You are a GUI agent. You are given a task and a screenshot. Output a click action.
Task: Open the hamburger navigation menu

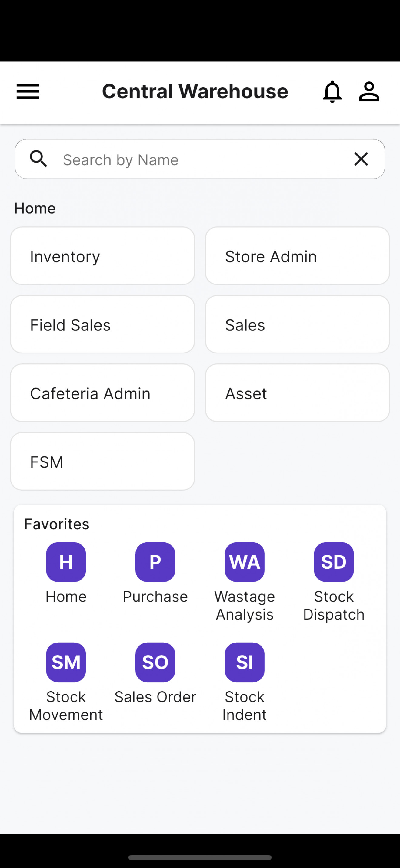point(28,91)
